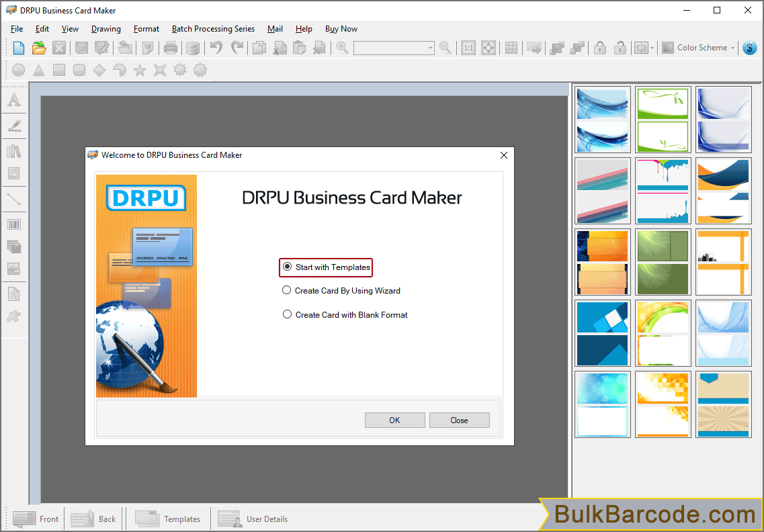Click the Print icon in toolbar
The image size is (764, 532).
coord(170,48)
